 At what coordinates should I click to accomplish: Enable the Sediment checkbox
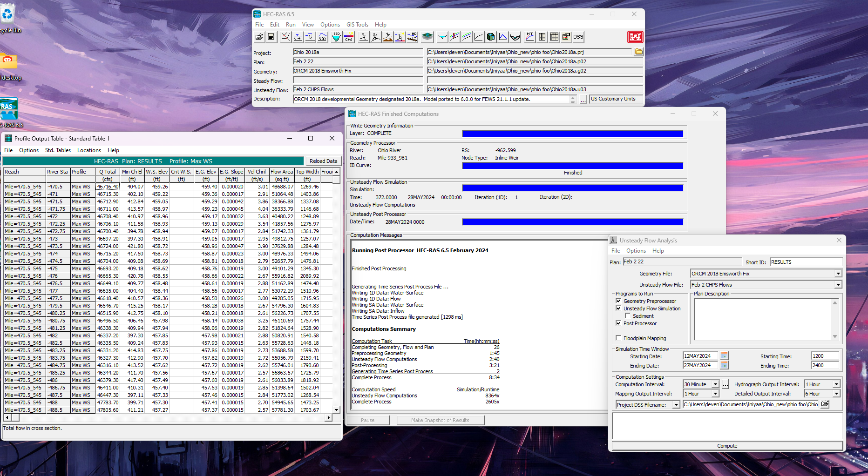click(628, 316)
